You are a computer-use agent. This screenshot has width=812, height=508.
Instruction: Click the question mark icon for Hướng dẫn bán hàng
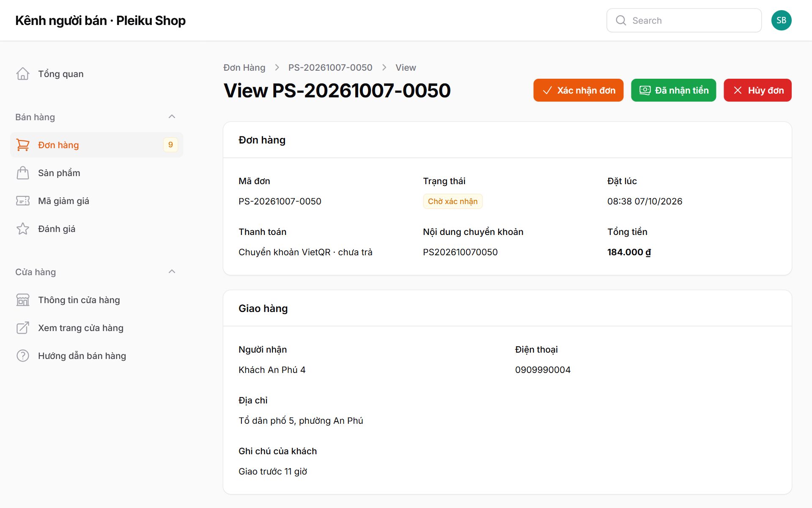pos(23,356)
